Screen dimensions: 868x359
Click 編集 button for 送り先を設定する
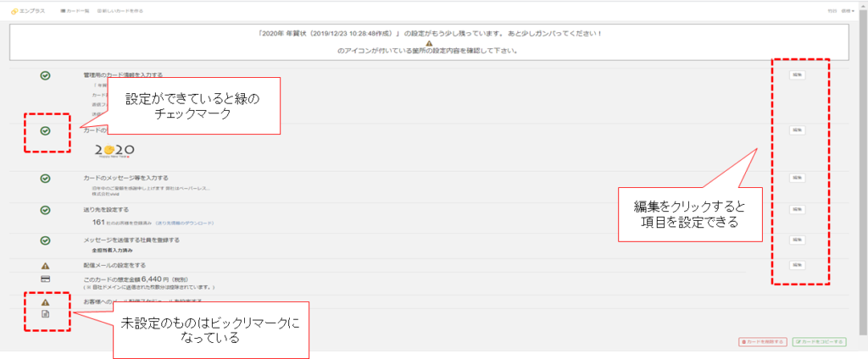click(797, 208)
